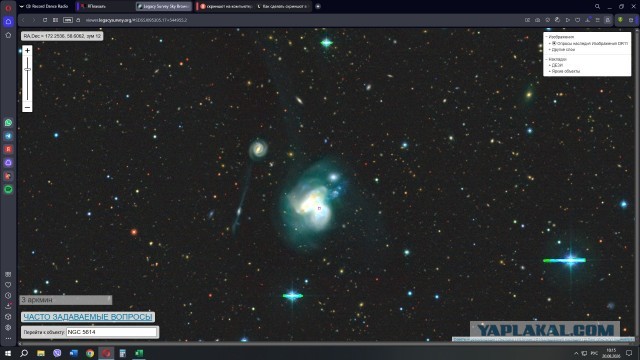Switch to the YaPlakal browser tab

[x=105, y=6]
